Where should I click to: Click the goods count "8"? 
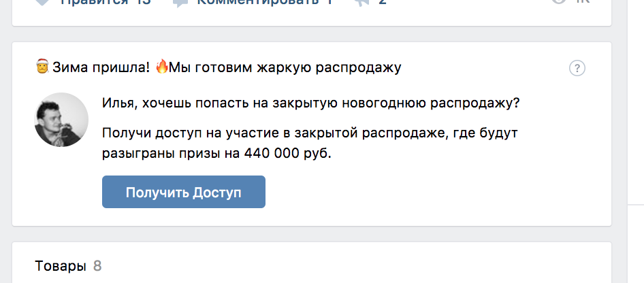pos(97,265)
